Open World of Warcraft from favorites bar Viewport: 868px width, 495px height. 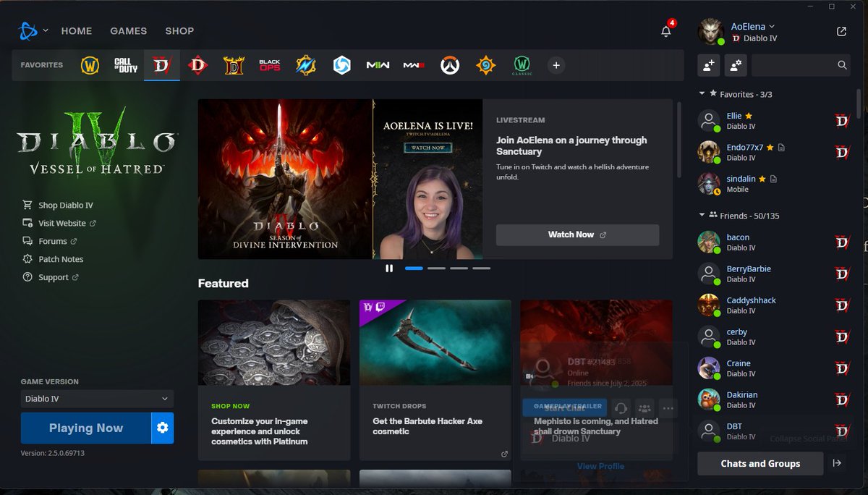[x=90, y=65]
